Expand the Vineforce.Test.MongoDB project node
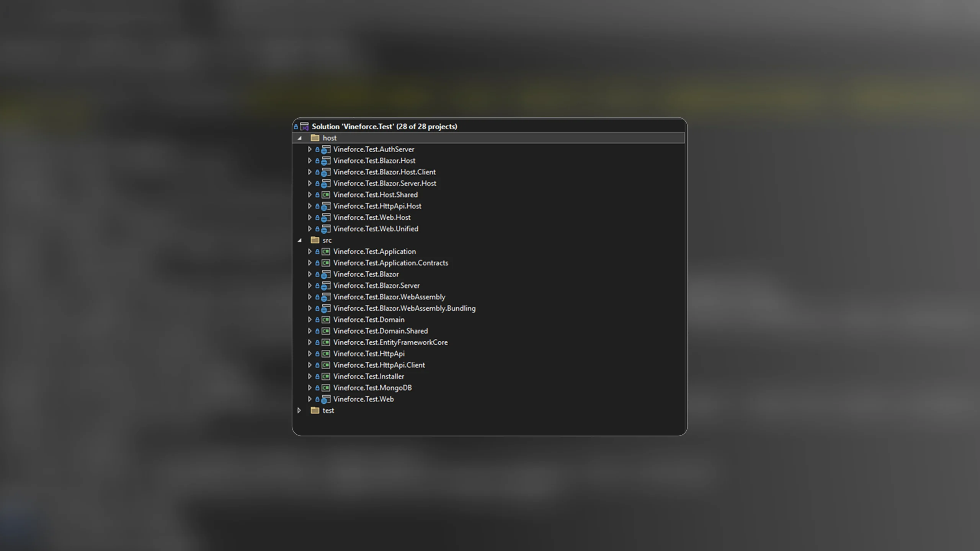This screenshot has height=551, width=980. (x=310, y=388)
